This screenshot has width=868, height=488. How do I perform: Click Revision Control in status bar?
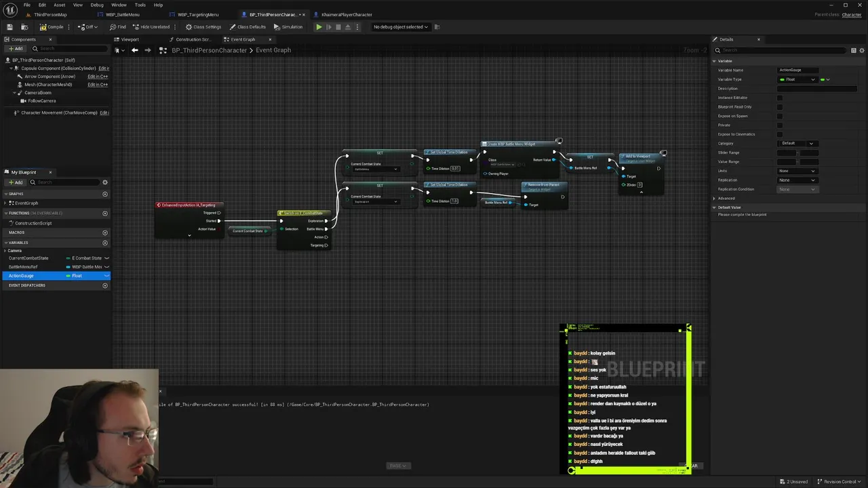point(837,482)
